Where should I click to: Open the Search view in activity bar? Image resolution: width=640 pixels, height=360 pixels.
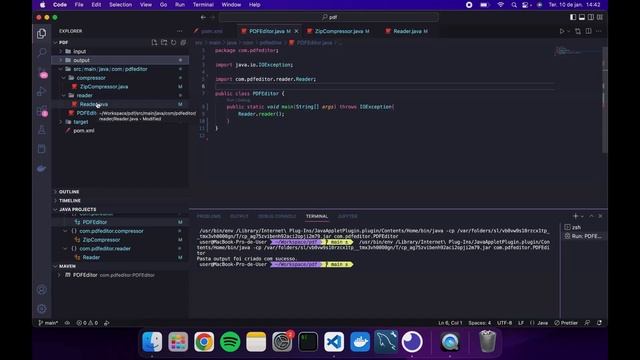click(x=42, y=52)
